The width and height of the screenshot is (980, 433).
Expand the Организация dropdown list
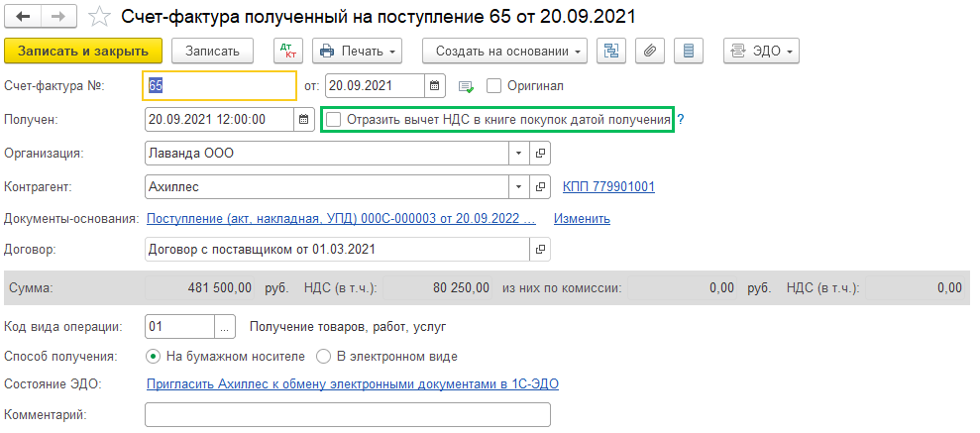click(x=519, y=153)
